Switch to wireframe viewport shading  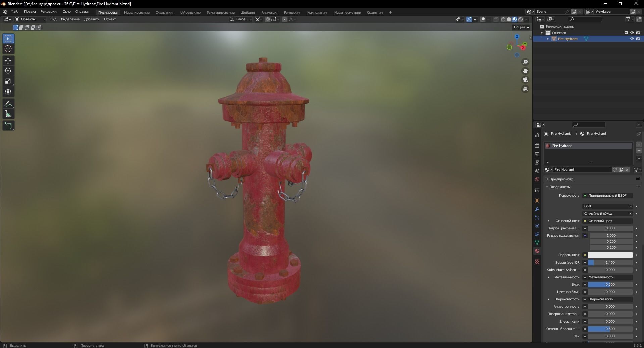point(503,19)
